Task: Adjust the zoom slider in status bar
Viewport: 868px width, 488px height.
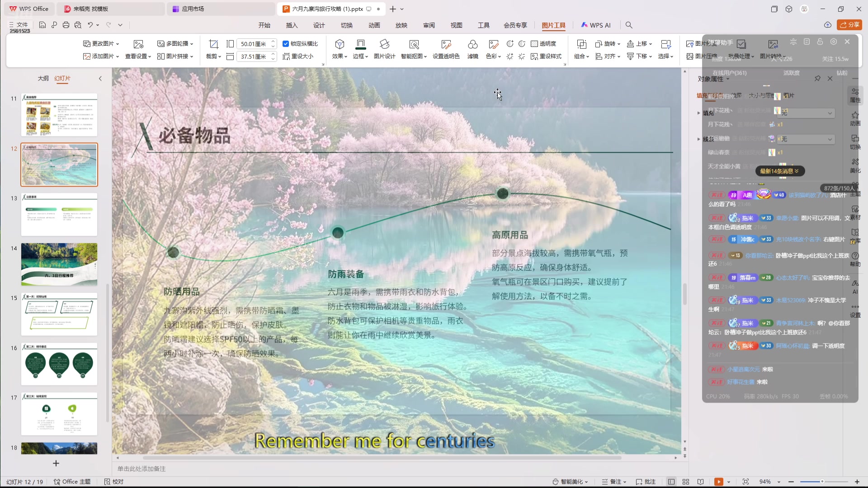Action: (822, 482)
